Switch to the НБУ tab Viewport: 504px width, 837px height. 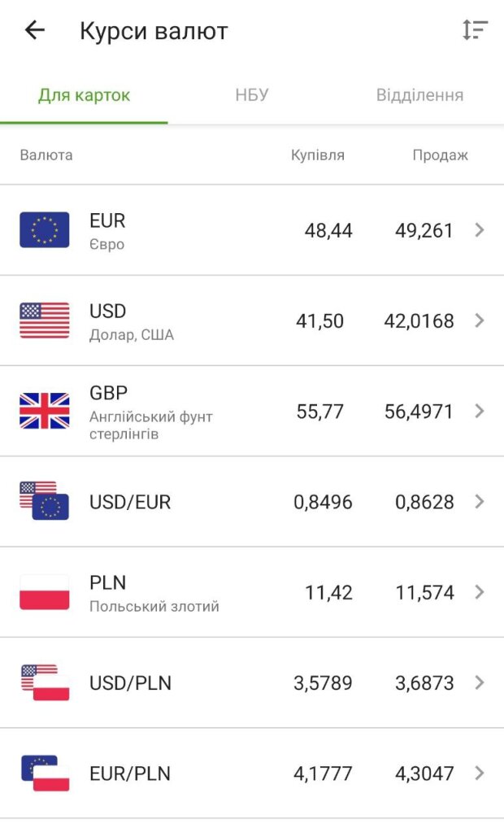(252, 95)
